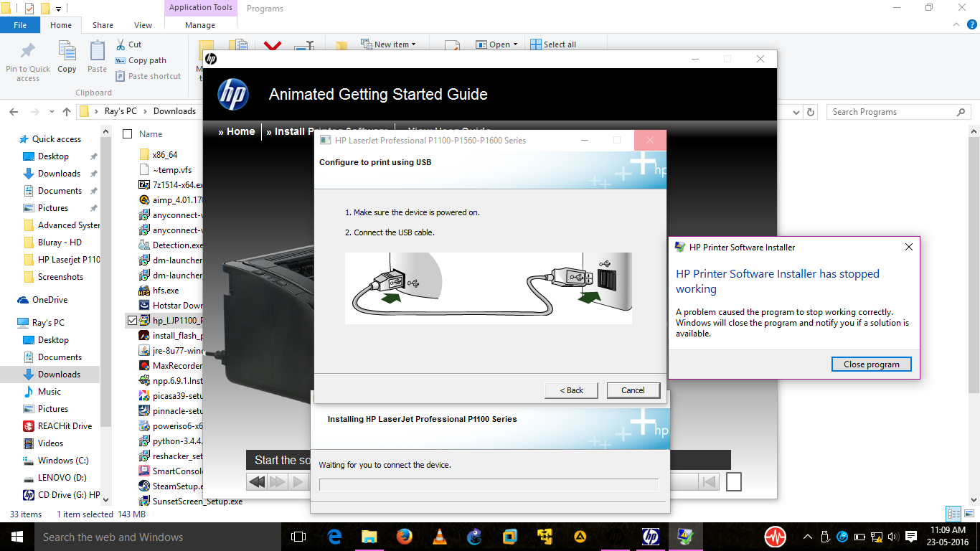Open the New item dropdown
Viewport: 980px width, 551px height.
point(388,44)
